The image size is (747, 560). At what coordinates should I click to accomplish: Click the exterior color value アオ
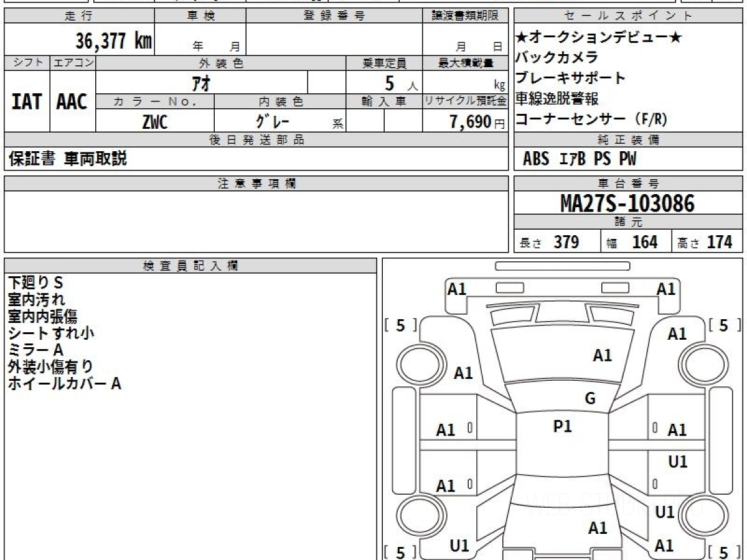[202, 82]
